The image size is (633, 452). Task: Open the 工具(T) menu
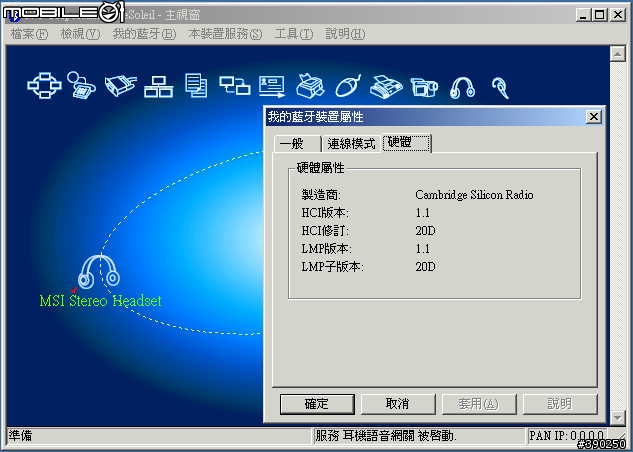293,34
